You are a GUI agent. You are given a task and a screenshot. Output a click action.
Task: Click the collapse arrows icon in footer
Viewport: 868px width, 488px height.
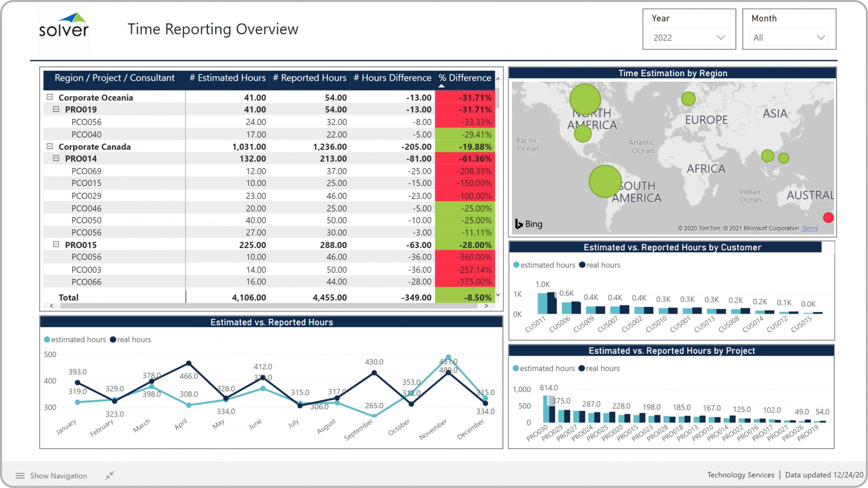pos(110,475)
